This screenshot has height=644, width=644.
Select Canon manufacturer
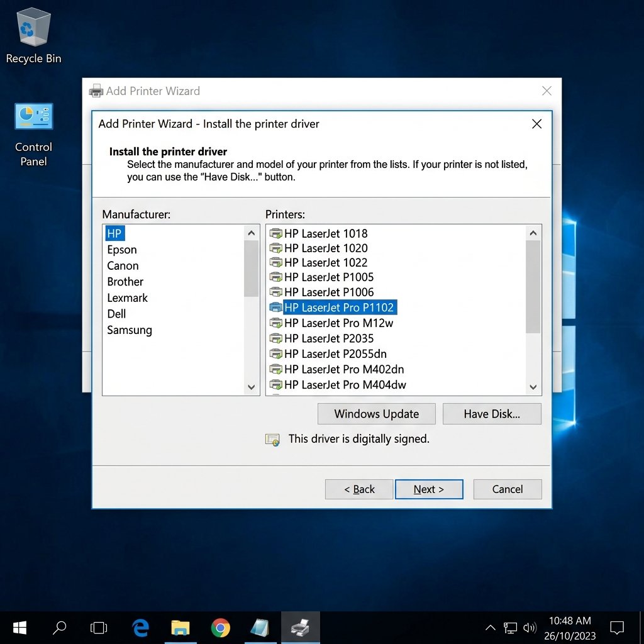(123, 266)
